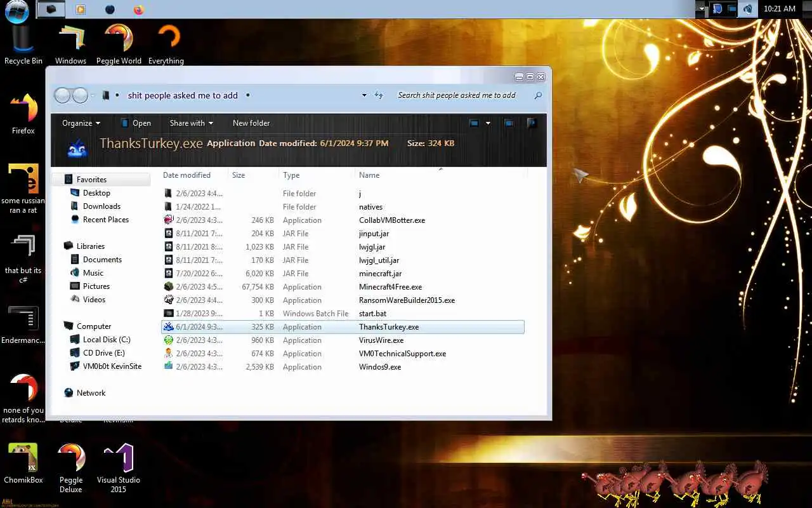Open the Firefox taskbar icon
This screenshot has width=812, height=508.
point(139,10)
